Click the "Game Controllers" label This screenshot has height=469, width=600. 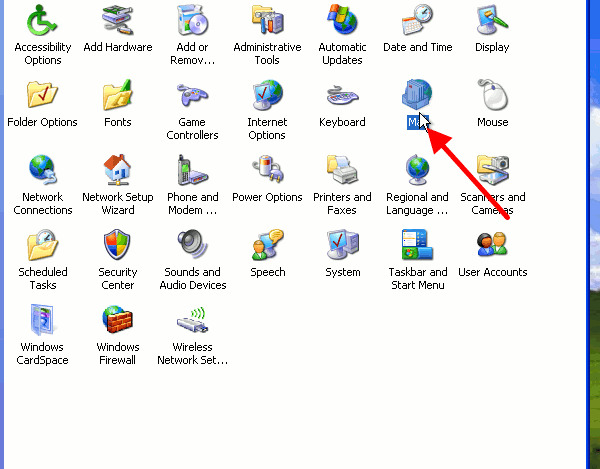(x=192, y=129)
